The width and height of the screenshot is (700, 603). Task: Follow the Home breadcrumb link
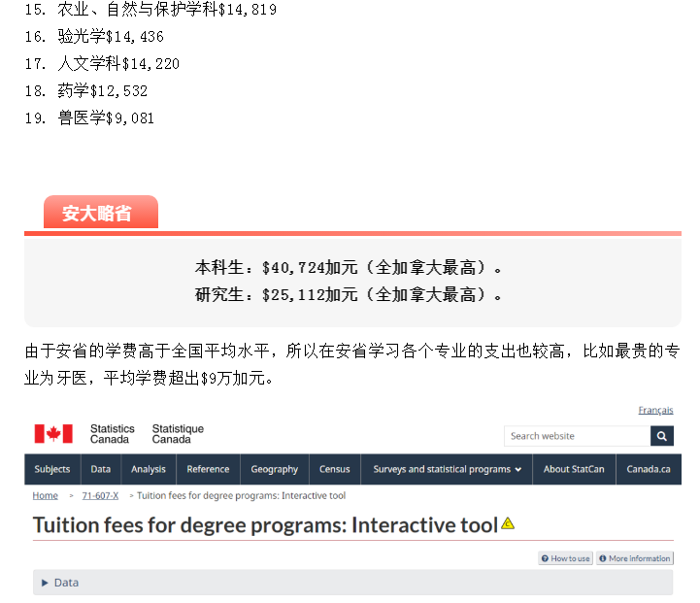pyautogui.click(x=46, y=495)
